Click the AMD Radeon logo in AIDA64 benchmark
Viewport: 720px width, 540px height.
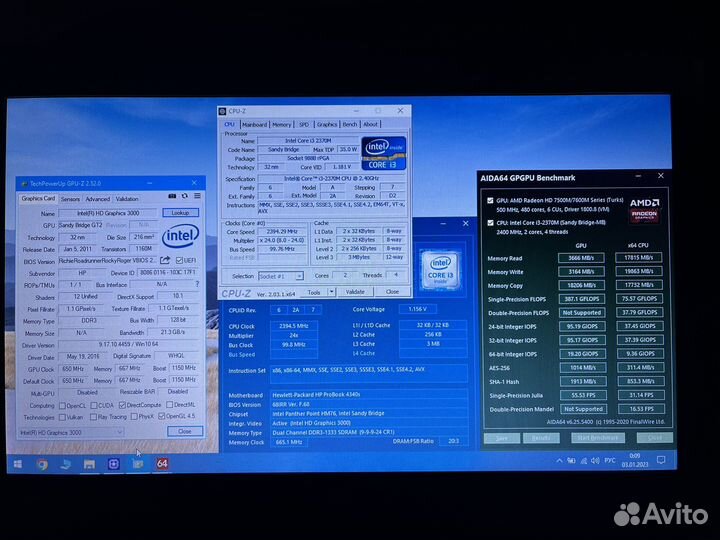click(x=644, y=209)
